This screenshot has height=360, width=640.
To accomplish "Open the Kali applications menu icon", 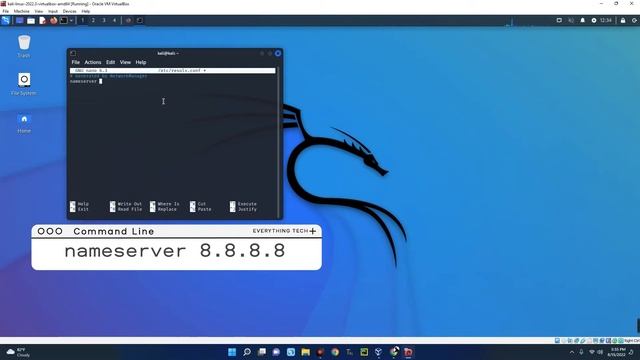I will click(5, 20).
